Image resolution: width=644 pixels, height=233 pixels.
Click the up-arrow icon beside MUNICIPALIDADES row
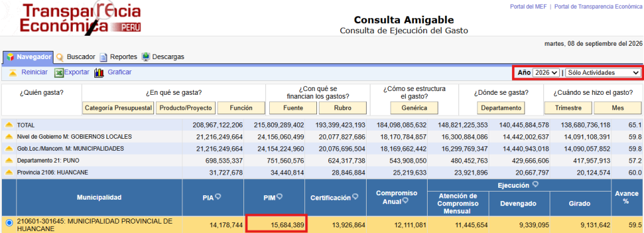[x=9, y=148]
